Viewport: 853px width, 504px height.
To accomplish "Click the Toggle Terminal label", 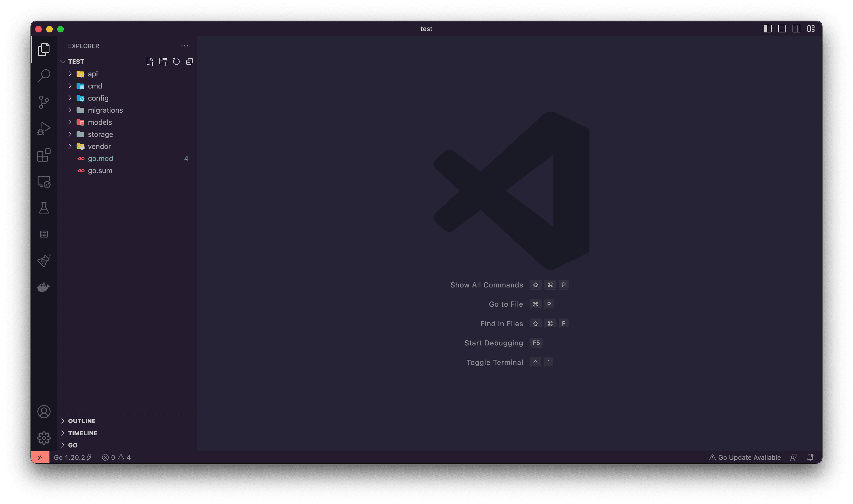I will coord(494,362).
